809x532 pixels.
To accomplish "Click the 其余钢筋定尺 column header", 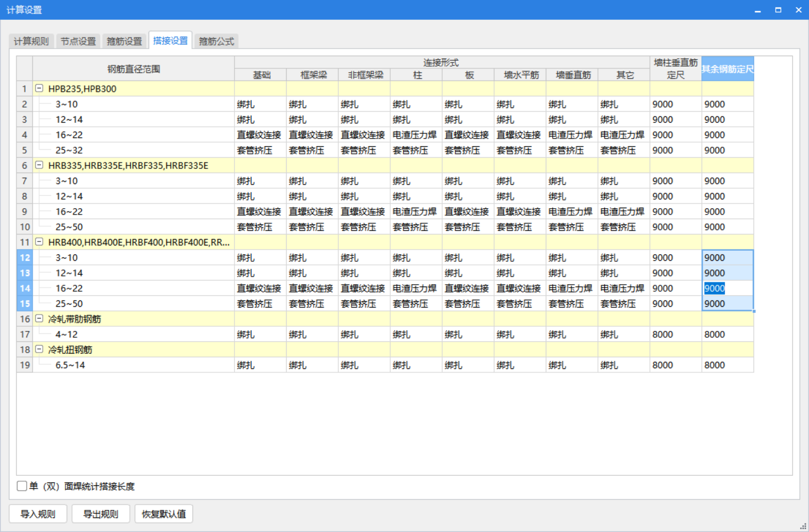I will [x=728, y=68].
